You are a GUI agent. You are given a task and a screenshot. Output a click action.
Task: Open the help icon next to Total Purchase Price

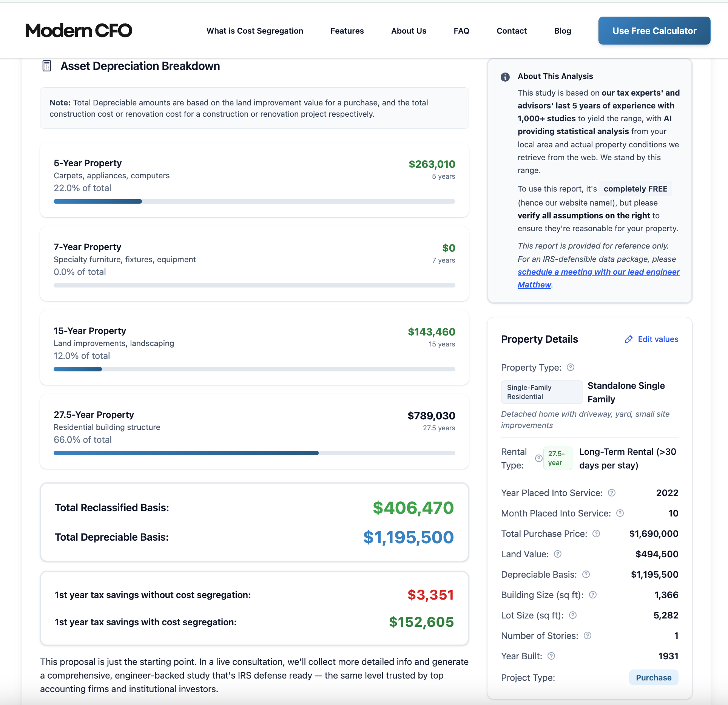[597, 533]
